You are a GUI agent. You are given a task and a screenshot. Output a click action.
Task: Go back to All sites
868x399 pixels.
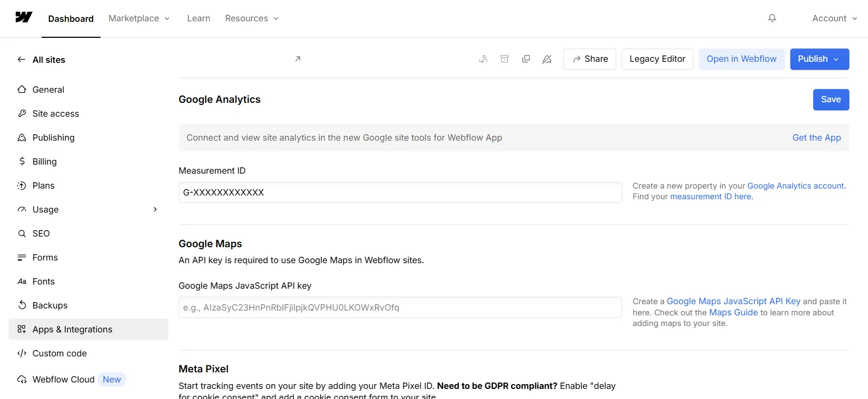pos(42,60)
